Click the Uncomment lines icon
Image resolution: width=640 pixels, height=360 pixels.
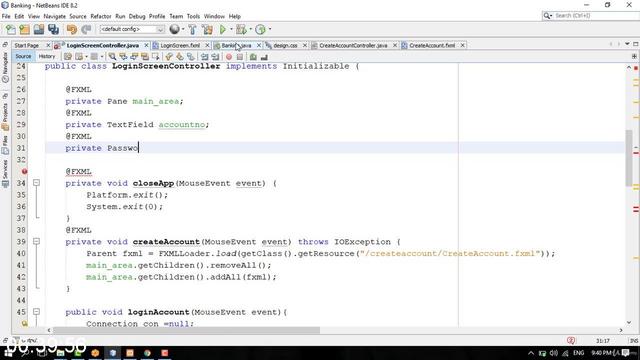point(264,57)
